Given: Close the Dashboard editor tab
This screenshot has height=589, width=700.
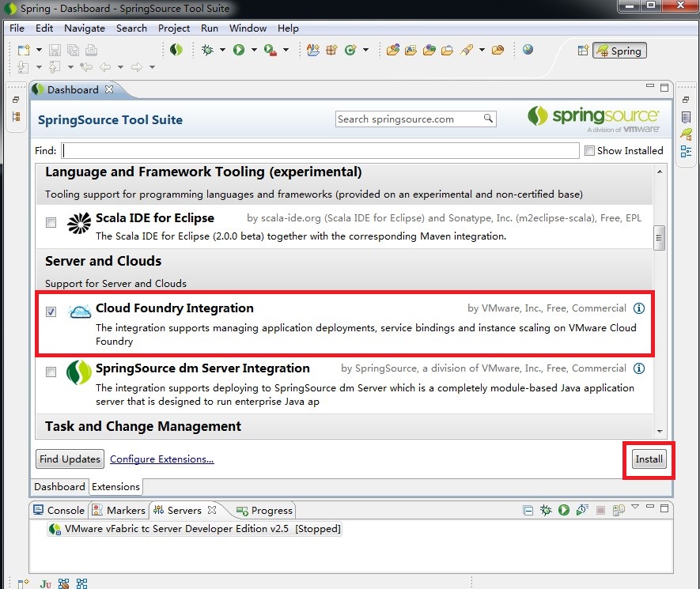Looking at the screenshot, I should 109,89.
